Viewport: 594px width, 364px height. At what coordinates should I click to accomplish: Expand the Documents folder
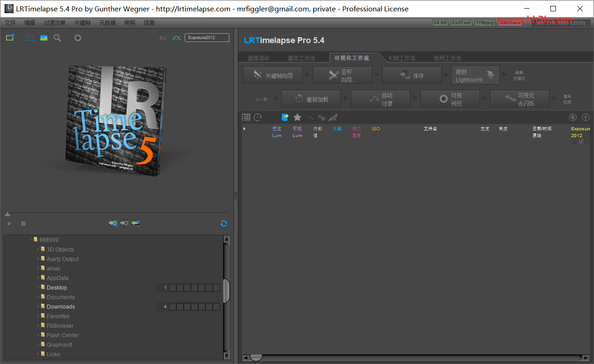(38, 297)
